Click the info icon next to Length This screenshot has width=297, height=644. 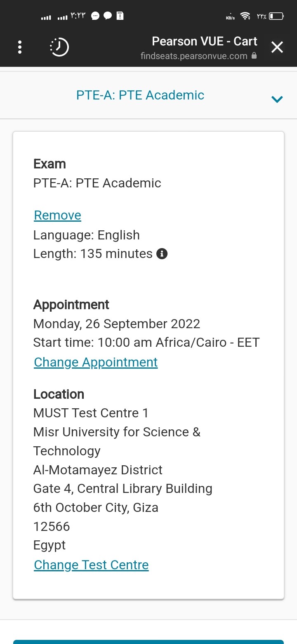(162, 253)
